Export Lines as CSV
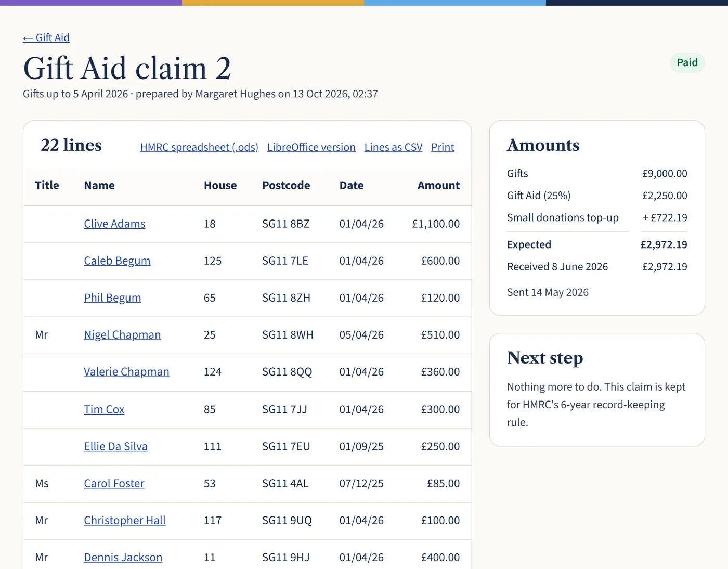The height and width of the screenshot is (569, 728). click(394, 147)
